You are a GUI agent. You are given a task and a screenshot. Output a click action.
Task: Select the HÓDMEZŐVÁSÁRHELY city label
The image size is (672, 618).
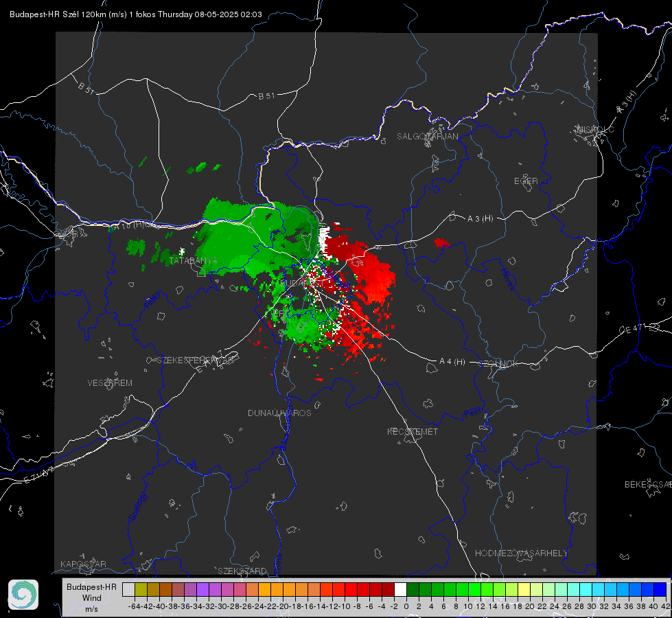click(x=521, y=553)
